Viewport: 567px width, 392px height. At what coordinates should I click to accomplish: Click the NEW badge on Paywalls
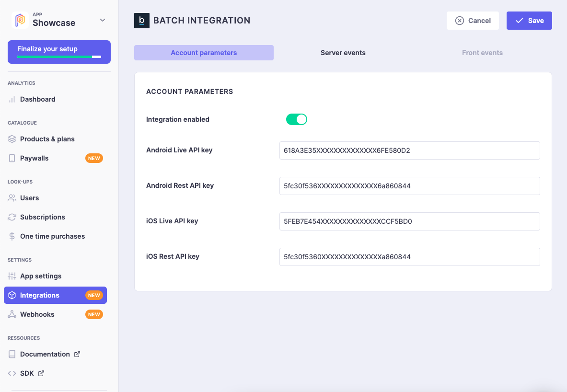tap(94, 158)
